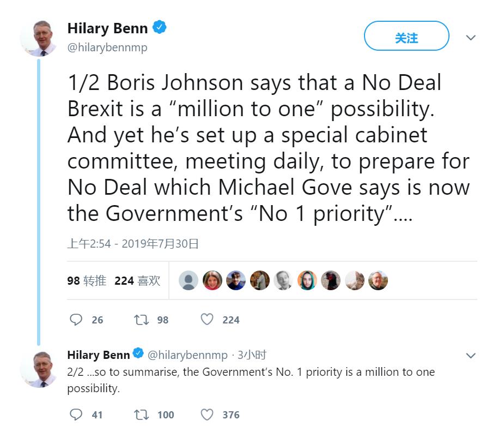504x426 pixels.
Task: Open the chevron menu beside the follow button
Action: [x=471, y=38]
